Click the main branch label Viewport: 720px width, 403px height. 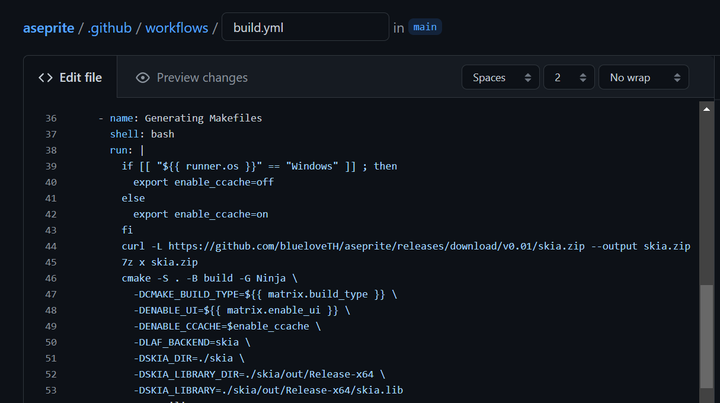pos(425,27)
